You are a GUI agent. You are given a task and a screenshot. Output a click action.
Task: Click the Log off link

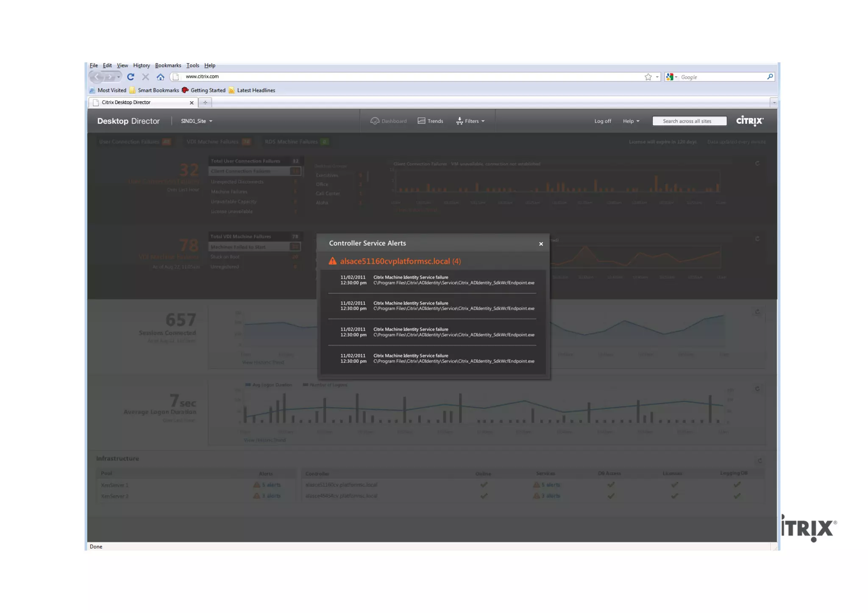(602, 121)
